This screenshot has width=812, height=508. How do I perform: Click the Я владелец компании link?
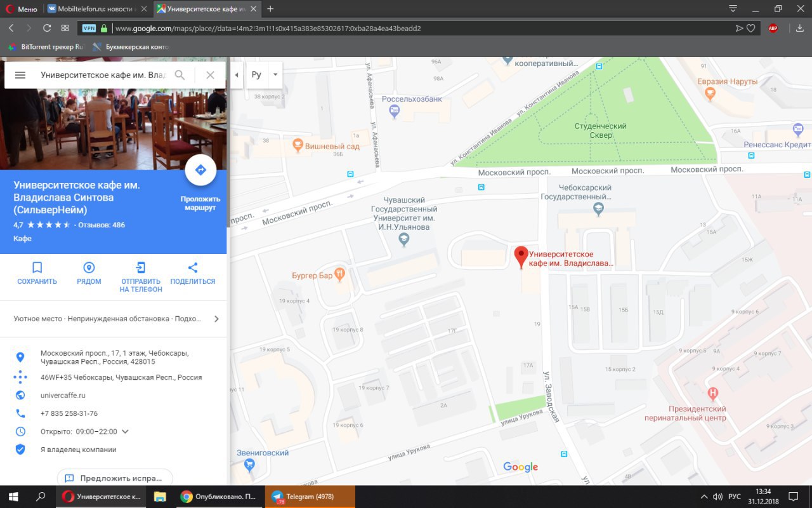(x=79, y=450)
